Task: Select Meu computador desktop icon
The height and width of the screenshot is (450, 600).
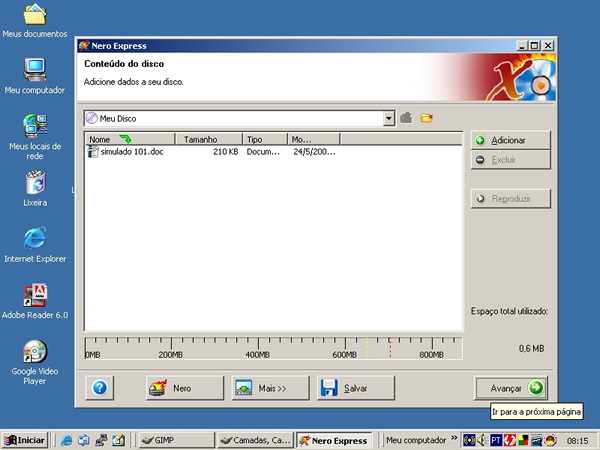Action: point(35,77)
